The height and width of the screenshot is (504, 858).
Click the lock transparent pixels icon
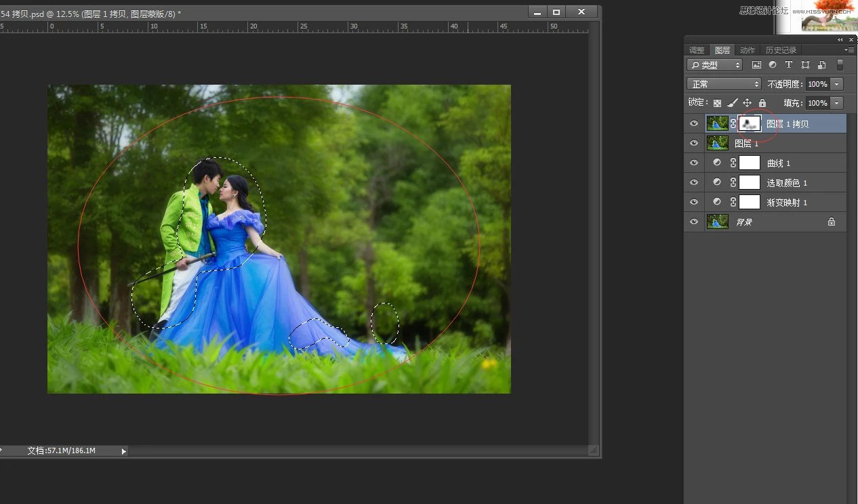click(717, 103)
